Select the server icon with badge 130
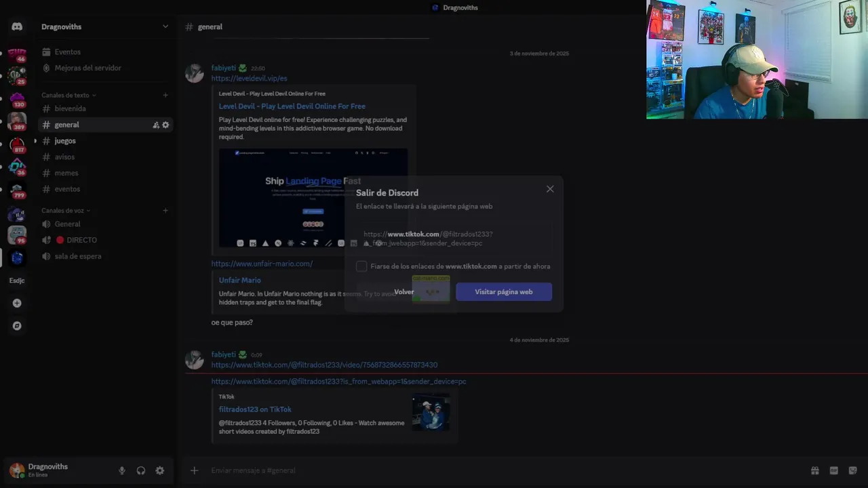This screenshot has width=868, height=488. point(17,99)
